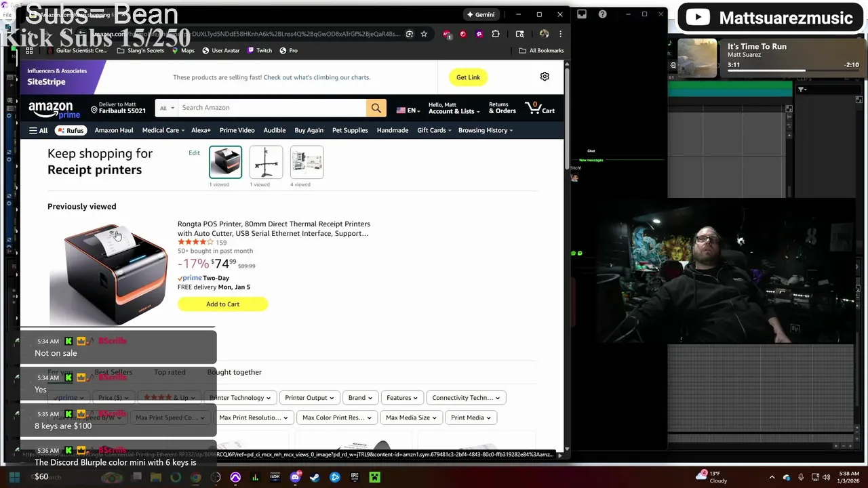Click the inbox tray icon in black window

click(582, 14)
